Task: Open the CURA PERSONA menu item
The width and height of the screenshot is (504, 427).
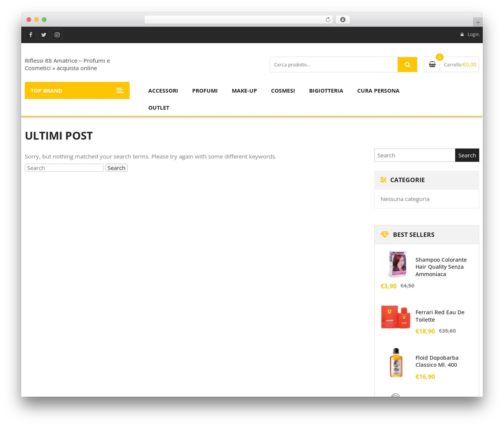Action: point(378,91)
